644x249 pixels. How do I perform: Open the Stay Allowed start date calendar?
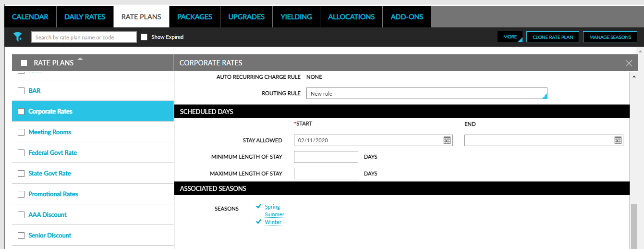point(447,140)
